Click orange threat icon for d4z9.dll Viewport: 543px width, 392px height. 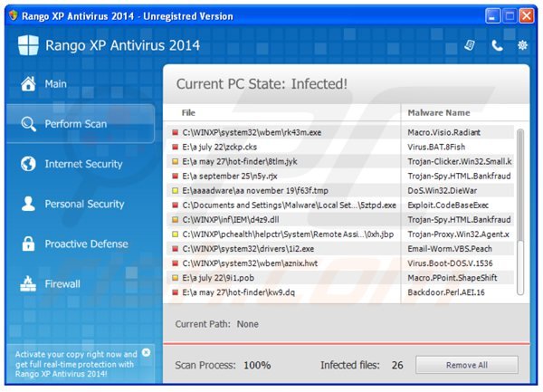(176, 220)
